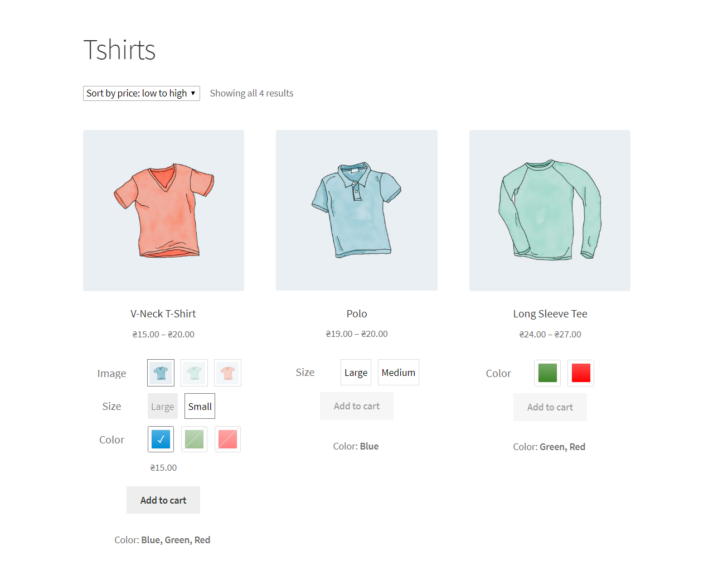Pick the crossed-out red color swatch
The height and width of the screenshot is (570, 728).
coord(227,439)
